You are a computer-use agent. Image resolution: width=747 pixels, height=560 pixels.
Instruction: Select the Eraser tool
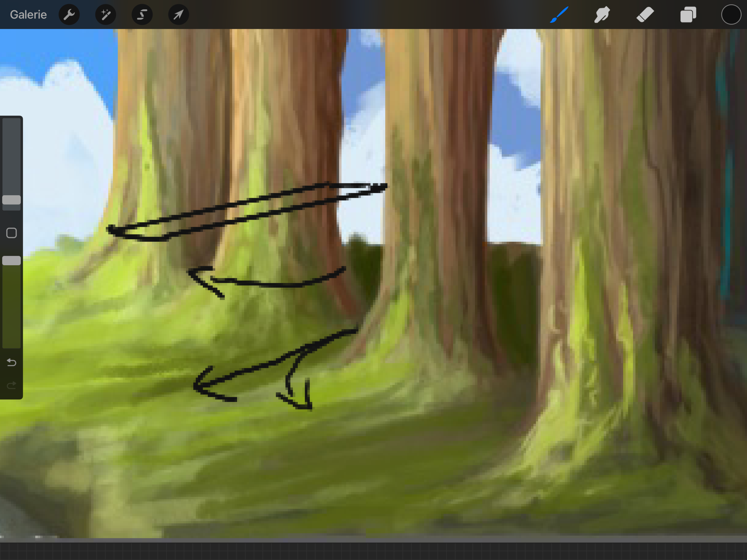point(645,15)
